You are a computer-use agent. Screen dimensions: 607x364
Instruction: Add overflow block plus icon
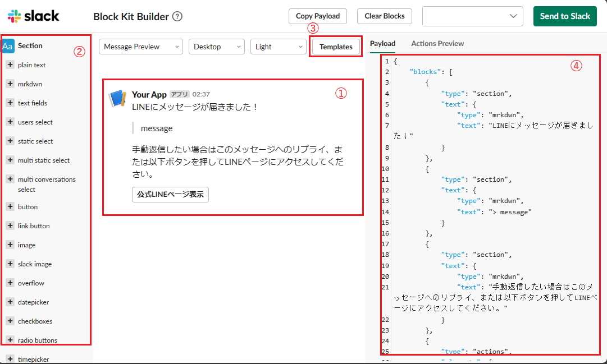pyautogui.click(x=11, y=282)
